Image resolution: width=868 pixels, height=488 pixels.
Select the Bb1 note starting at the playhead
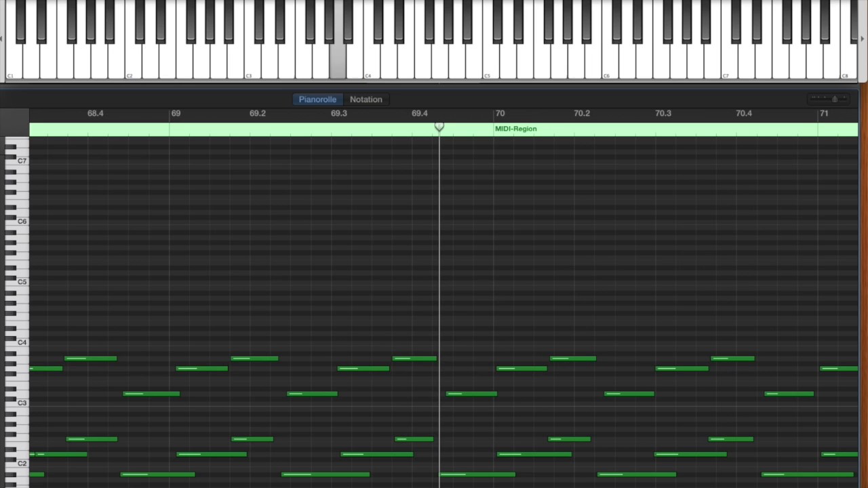point(477,474)
